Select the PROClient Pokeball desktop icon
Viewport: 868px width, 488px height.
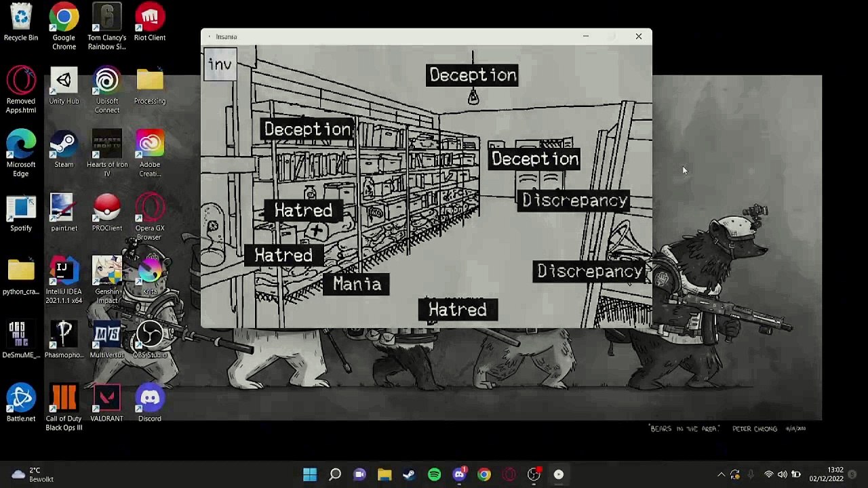coord(106,213)
